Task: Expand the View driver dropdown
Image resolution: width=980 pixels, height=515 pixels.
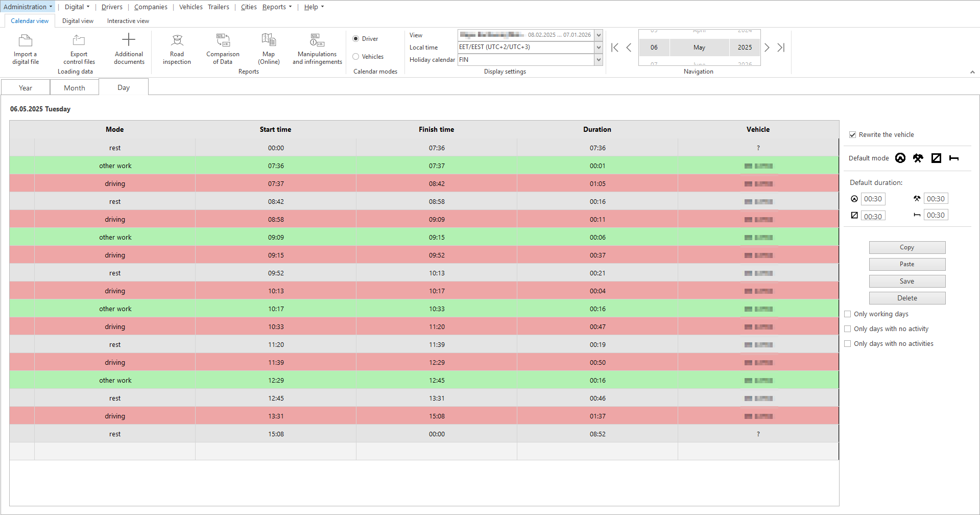Action: click(599, 35)
